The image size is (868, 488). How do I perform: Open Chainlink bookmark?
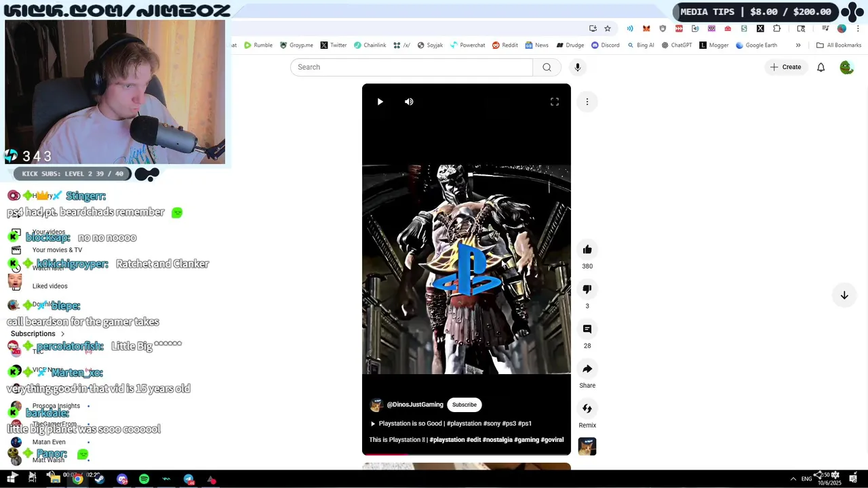(x=370, y=45)
